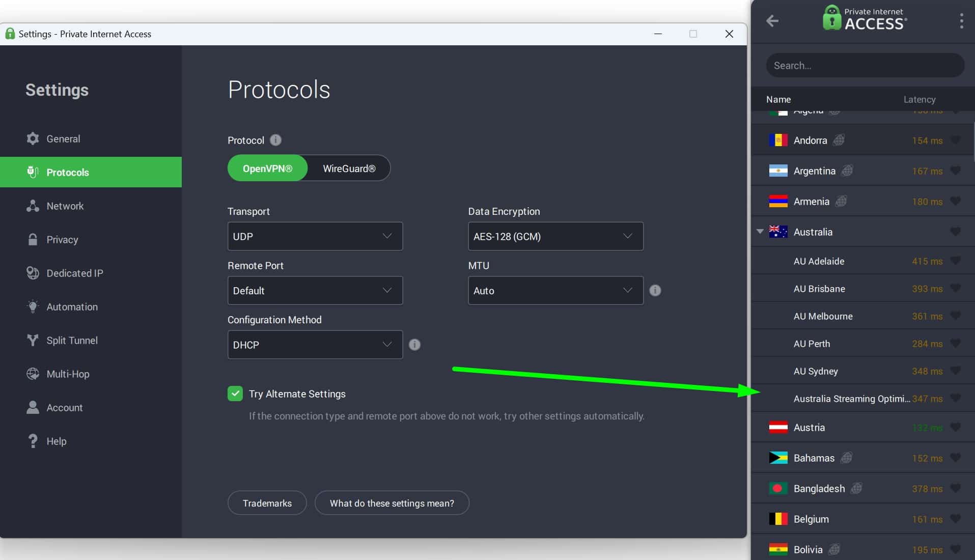Open the Transport UDP dropdown

pyautogui.click(x=315, y=236)
